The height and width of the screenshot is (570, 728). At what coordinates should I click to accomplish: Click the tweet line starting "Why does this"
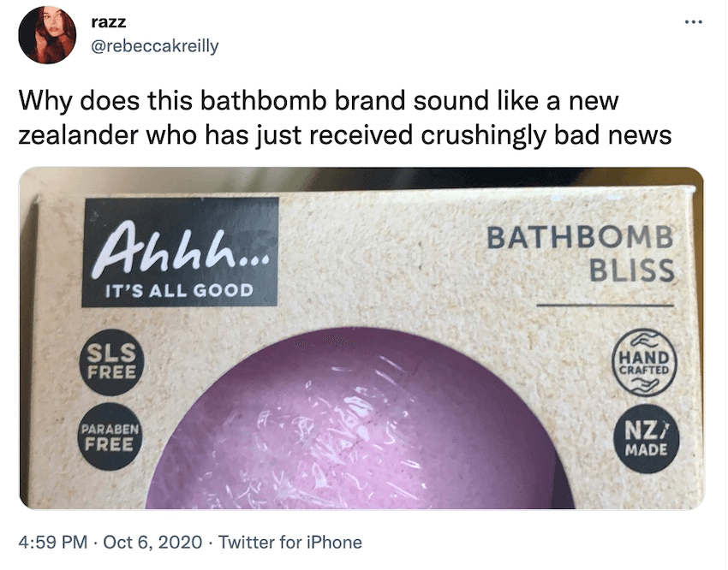318,102
